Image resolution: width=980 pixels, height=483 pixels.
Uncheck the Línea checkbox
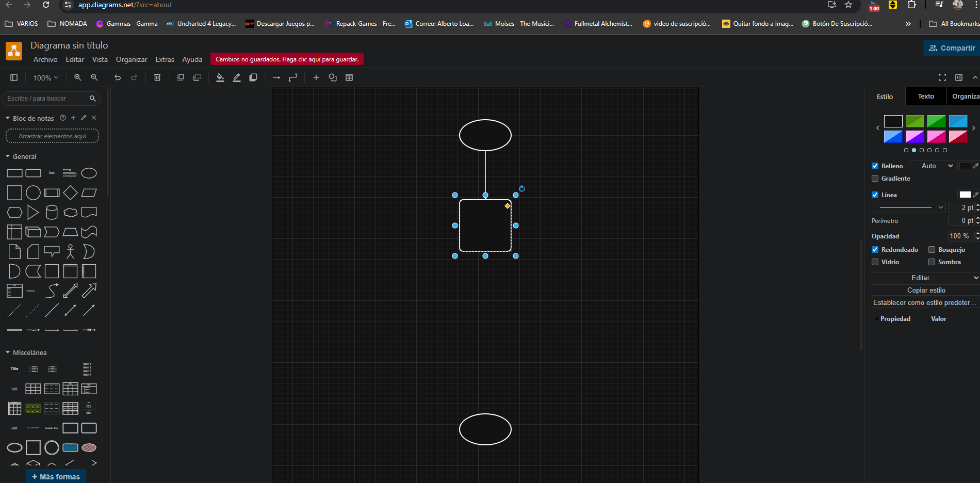[875, 195]
